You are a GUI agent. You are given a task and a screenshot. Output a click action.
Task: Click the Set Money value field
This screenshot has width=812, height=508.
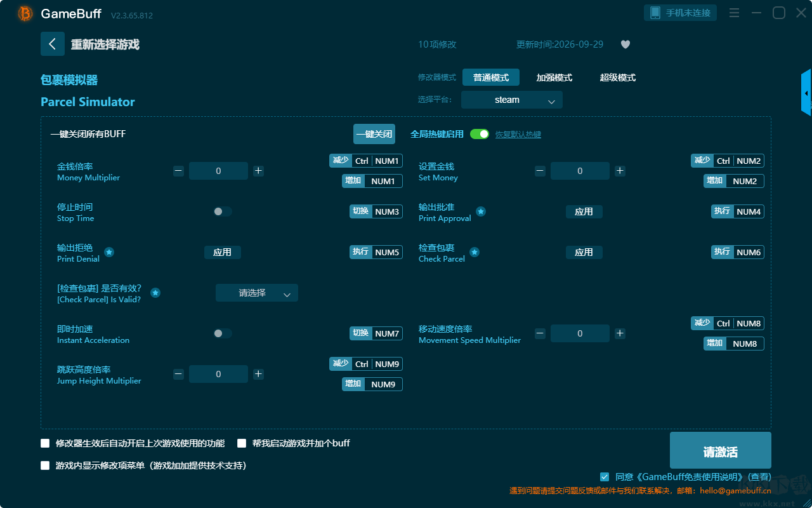pyautogui.click(x=580, y=171)
